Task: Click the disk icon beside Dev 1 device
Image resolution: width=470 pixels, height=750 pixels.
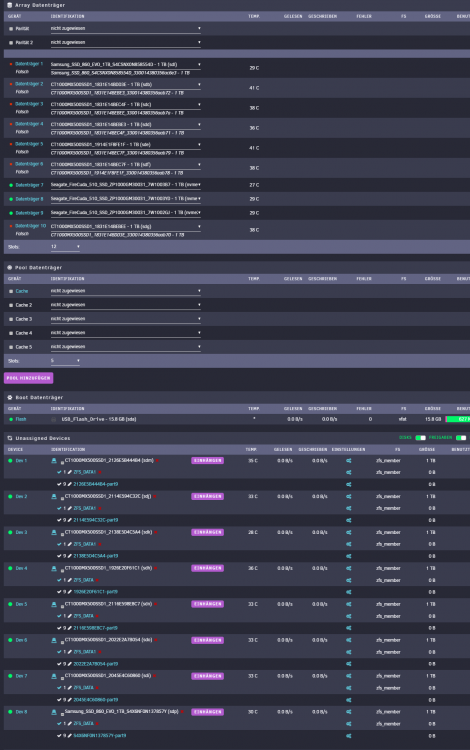Action: [x=54, y=461]
